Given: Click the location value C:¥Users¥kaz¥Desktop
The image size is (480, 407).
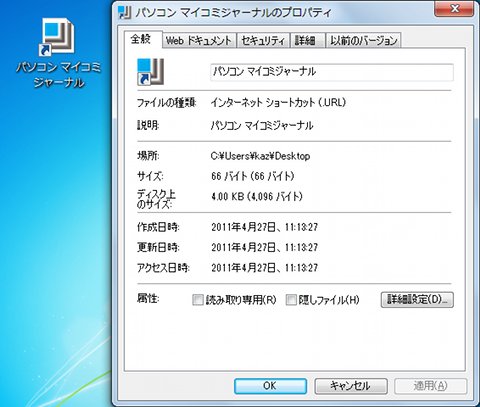Looking at the screenshot, I should [x=260, y=156].
